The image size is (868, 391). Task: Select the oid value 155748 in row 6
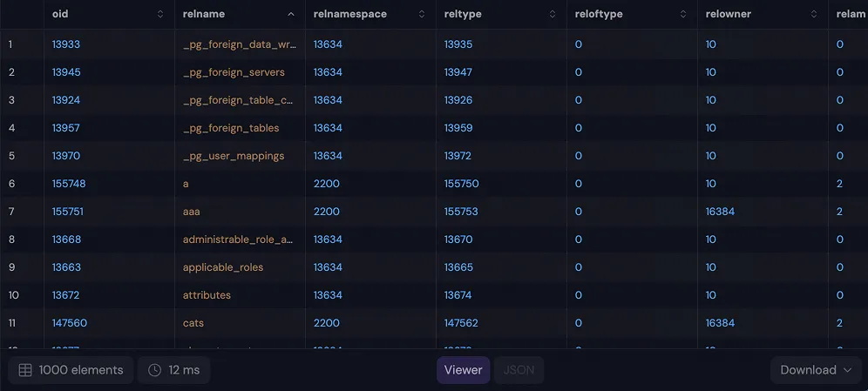click(x=69, y=184)
